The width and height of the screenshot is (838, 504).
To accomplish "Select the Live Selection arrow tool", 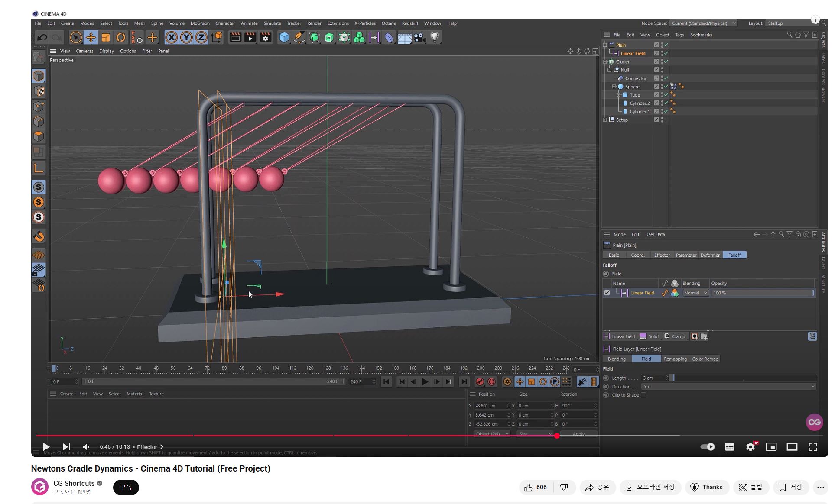I will [x=75, y=38].
